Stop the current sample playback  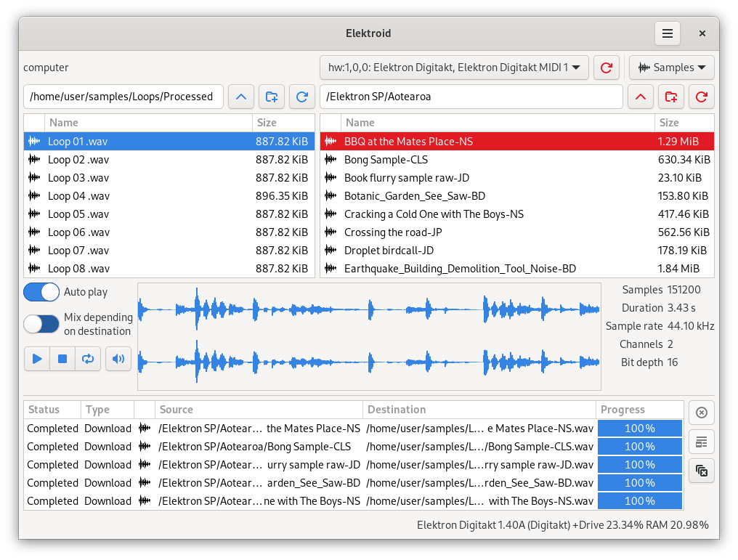pyautogui.click(x=62, y=358)
